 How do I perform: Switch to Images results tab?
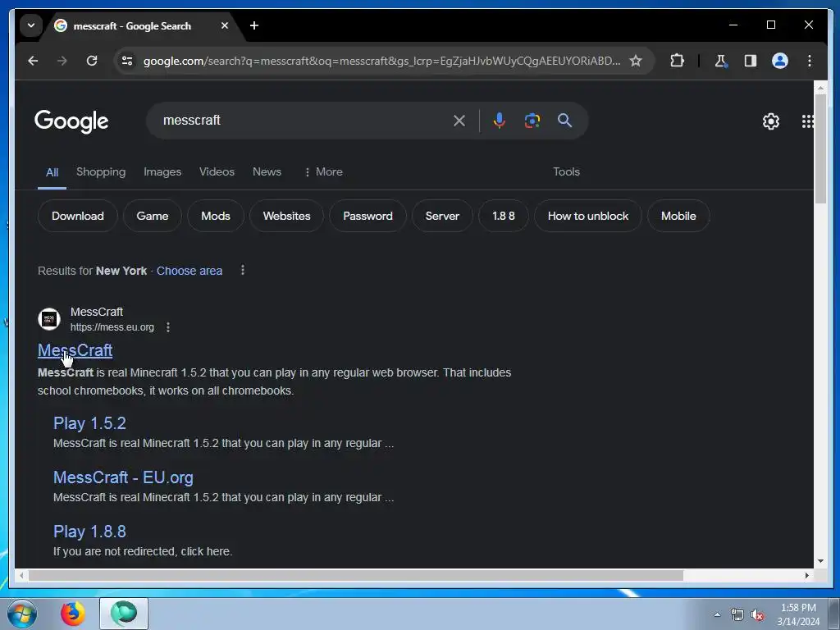coord(162,172)
